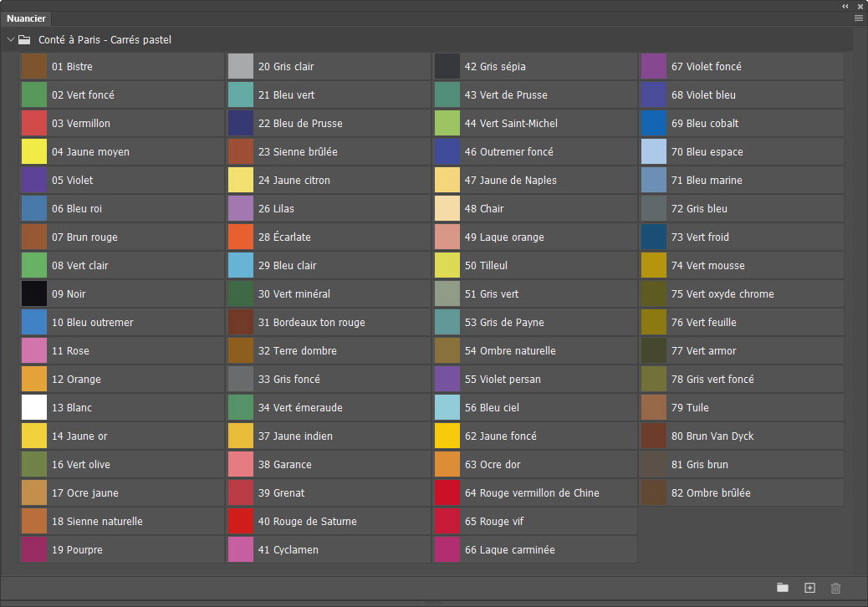
Task: Click the 09 Noir black swatch
Action: 34,294
